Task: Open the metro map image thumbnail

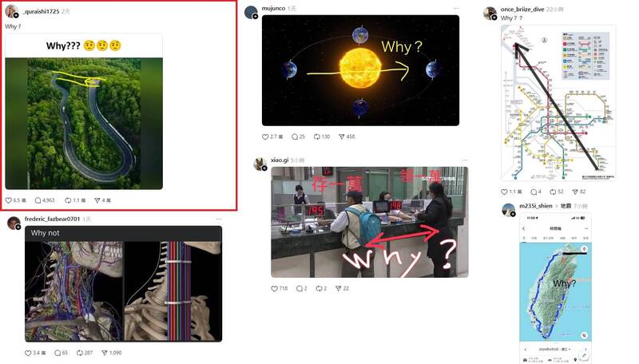Action: coord(558,103)
